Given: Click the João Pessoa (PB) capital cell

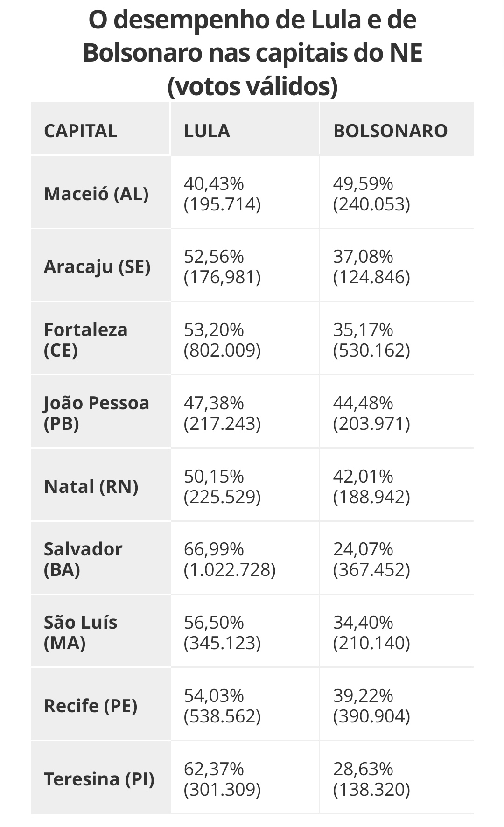Looking at the screenshot, I should coord(96,413).
